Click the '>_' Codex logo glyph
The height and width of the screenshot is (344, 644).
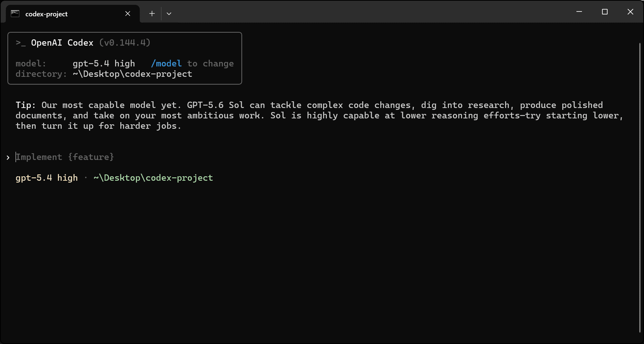coord(21,43)
